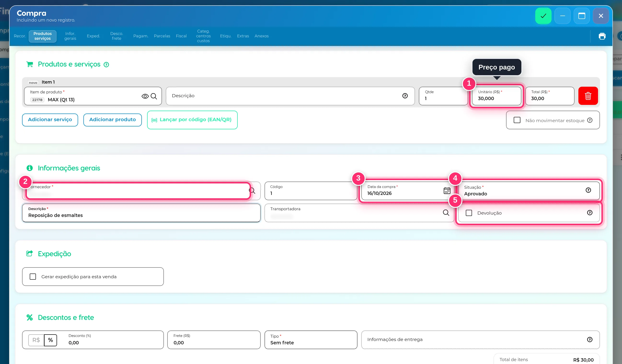Image resolution: width=622 pixels, height=364 pixels.
Task: Open calendar picker for Data da compra
Action: [x=447, y=191]
